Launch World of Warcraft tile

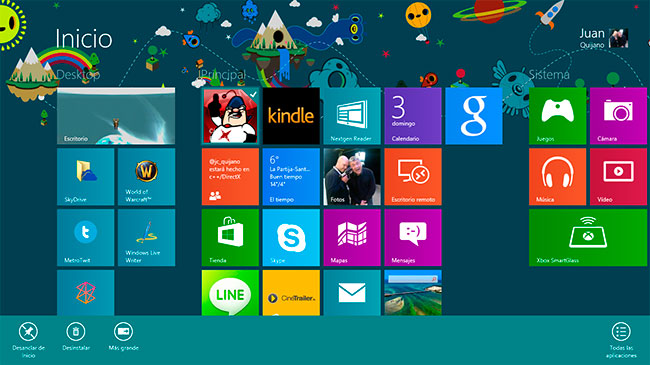tap(146, 177)
